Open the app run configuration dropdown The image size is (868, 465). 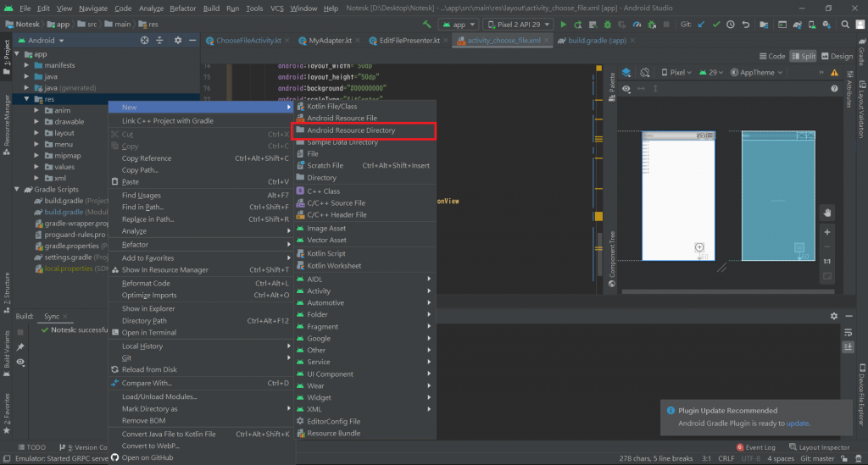459,25
